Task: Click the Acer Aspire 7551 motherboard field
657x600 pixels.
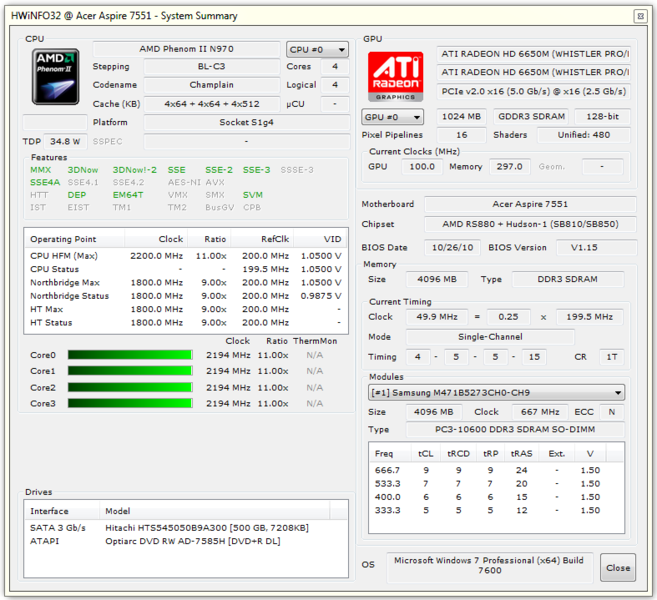Action: tap(530, 204)
